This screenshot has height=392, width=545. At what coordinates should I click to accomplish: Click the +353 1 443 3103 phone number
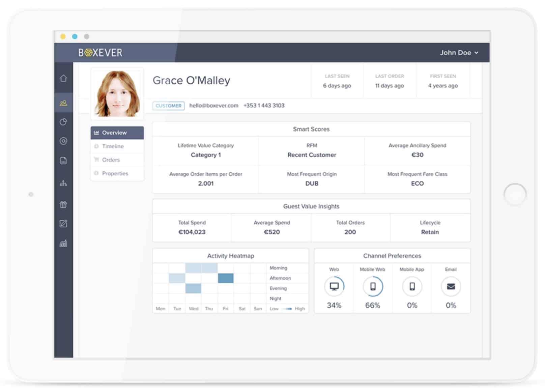pyautogui.click(x=264, y=106)
